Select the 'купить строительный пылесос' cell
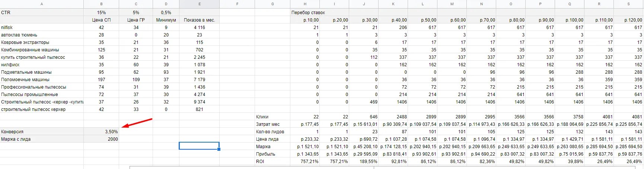The image size is (644, 169). click(x=42, y=57)
